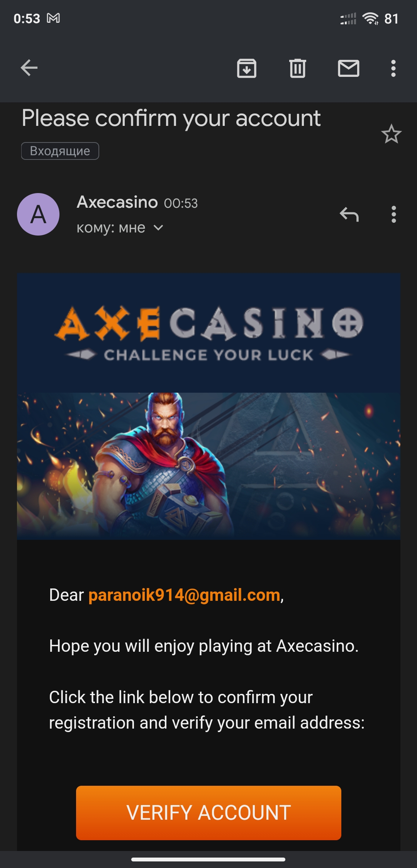Tap the Gmail notification icon in status bar
This screenshot has height=868, width=417.
click(x=53, y=18)
